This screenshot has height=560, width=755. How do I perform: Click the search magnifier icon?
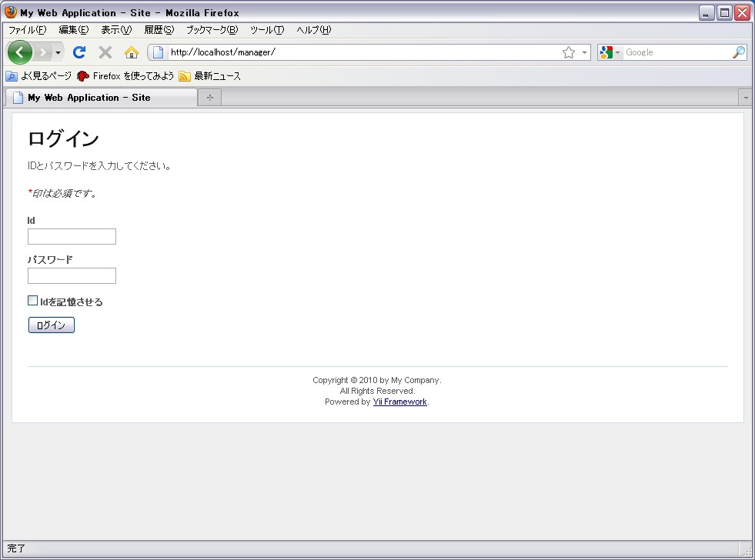click(x=739, y=52)
